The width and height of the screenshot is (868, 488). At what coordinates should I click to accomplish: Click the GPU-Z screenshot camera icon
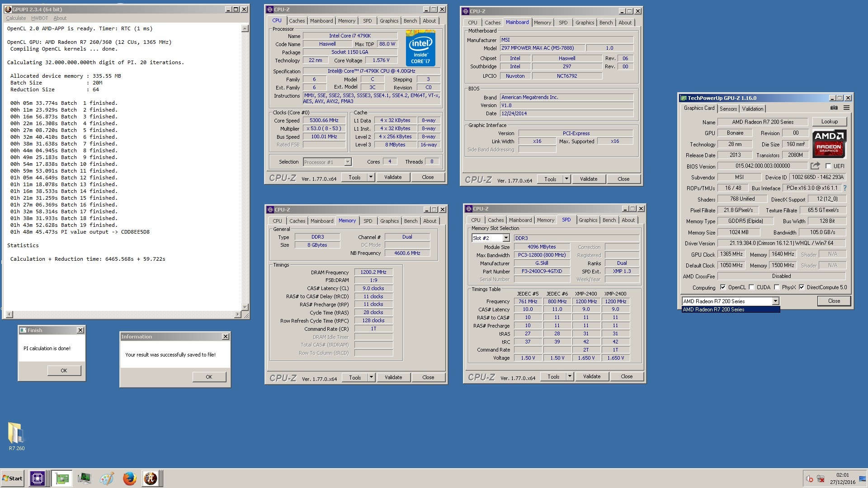coord(834,108)
